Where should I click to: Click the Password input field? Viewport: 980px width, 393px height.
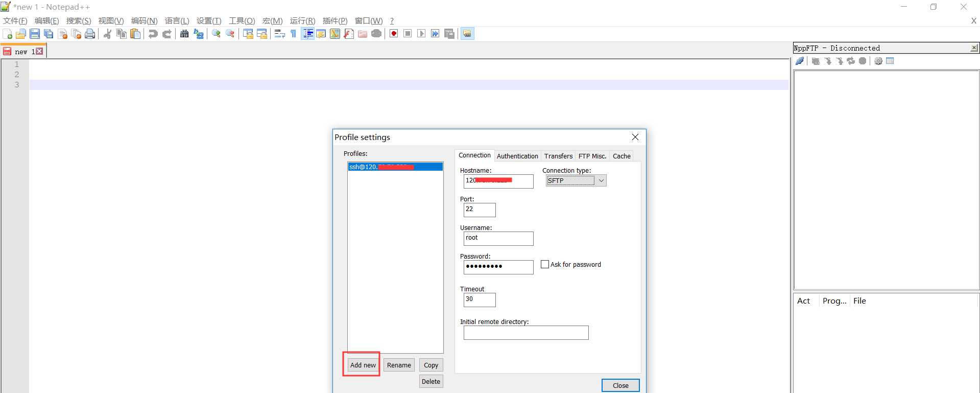click(498, 267)
